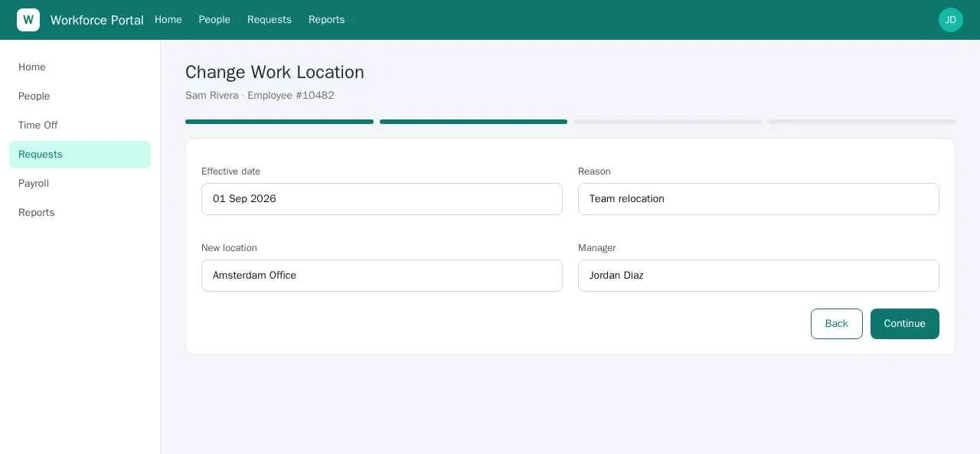The height and width of the screenshot is (454, 980).
Task: Click the Change Work Location heading
Action: [275, 72]
